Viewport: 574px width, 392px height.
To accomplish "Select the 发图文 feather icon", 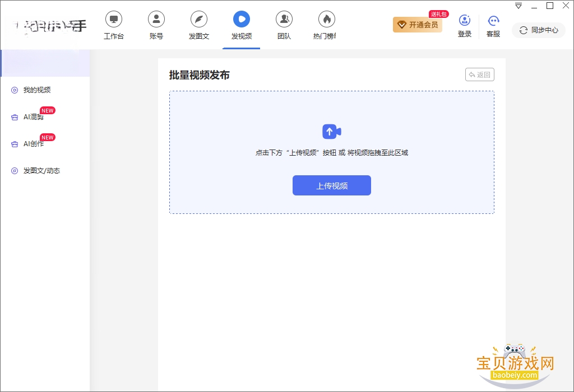I will [x=199, y=20].
